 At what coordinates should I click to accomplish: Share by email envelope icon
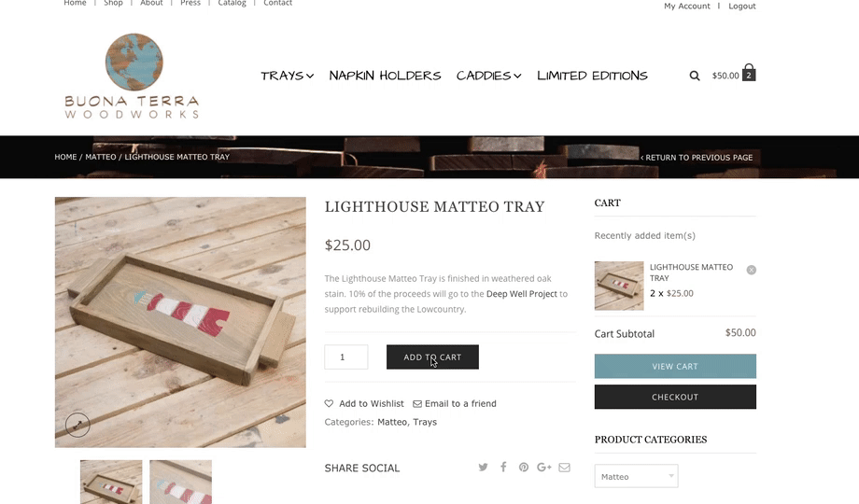(564, 468)
